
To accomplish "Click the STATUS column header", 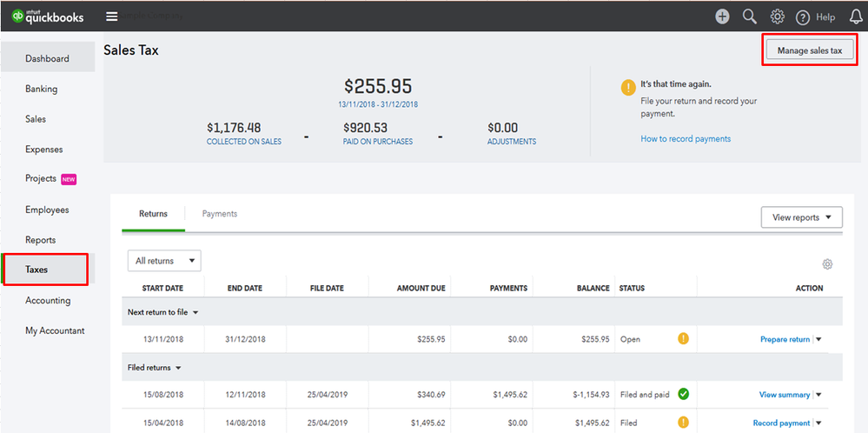I will coord(632,289).
